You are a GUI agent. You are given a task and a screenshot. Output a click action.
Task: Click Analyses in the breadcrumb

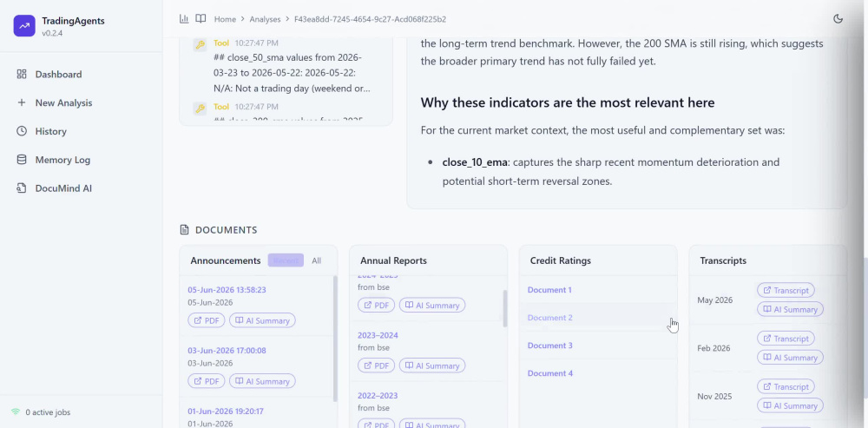pyautogui.click(x=265, y=19)
